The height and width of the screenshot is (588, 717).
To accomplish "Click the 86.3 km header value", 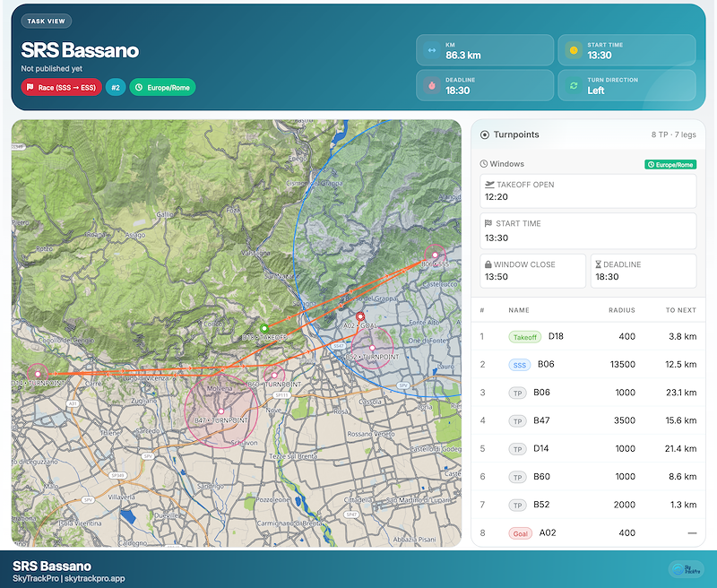I will coord(463,56).
